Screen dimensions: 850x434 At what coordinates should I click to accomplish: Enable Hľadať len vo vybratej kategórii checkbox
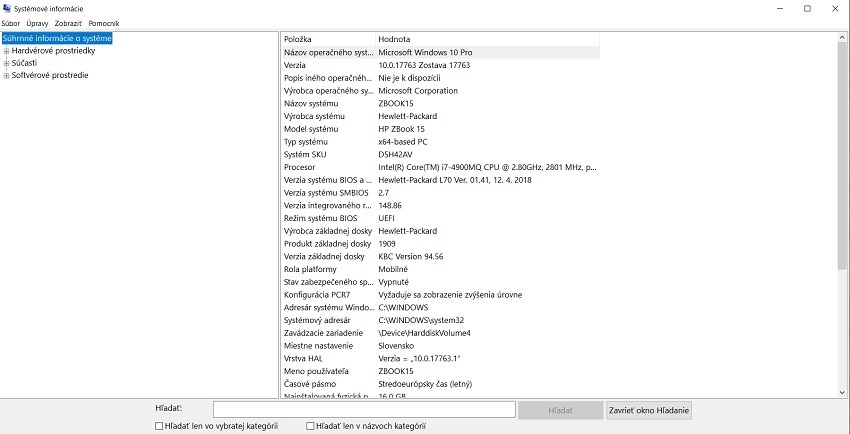coord(159,426)
